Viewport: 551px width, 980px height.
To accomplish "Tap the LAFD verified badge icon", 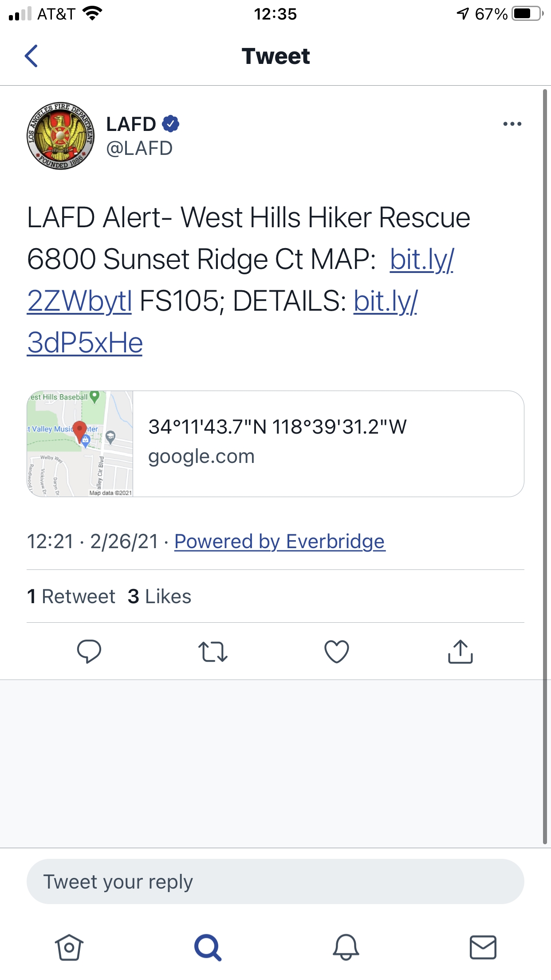I will (171, 124).
